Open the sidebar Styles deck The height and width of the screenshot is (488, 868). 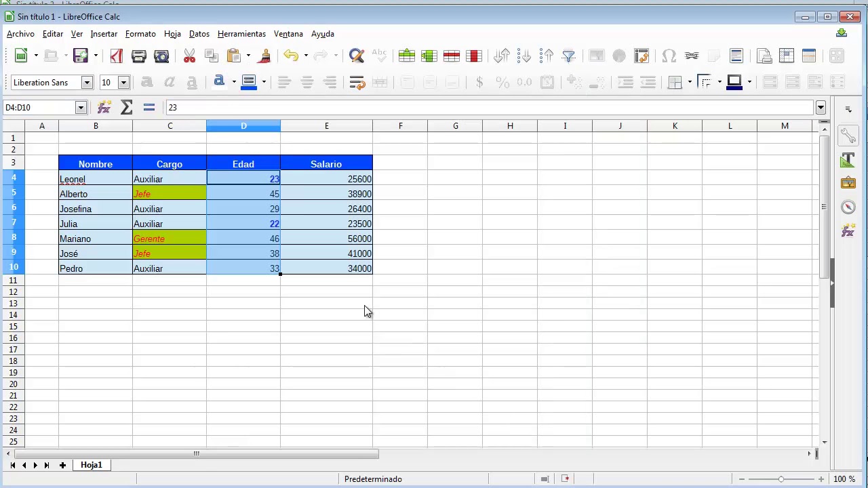tap(848, 160)
